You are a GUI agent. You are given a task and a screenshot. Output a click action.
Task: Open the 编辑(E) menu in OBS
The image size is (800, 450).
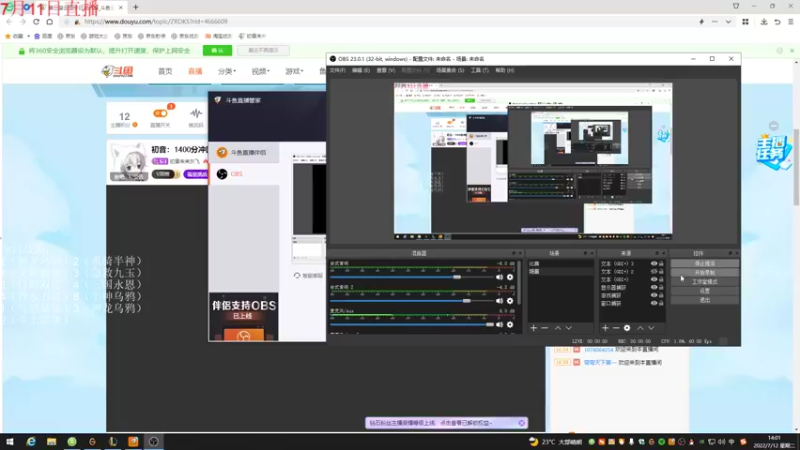361,70
